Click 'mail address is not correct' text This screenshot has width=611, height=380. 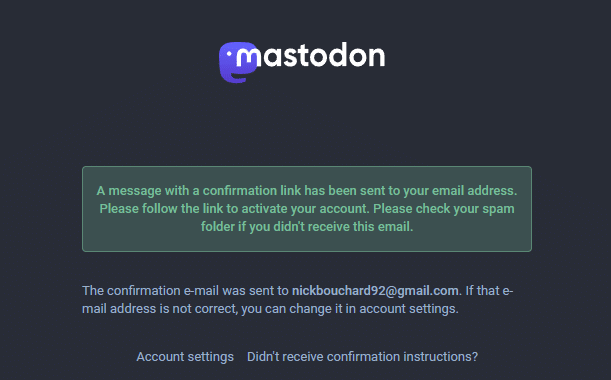click(159, 309)
